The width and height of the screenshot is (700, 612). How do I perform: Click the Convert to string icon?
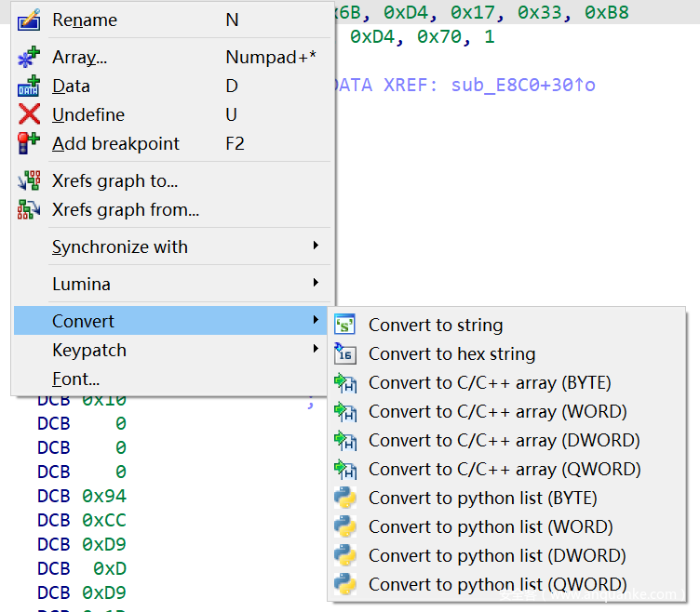click(x=345, y=326)
